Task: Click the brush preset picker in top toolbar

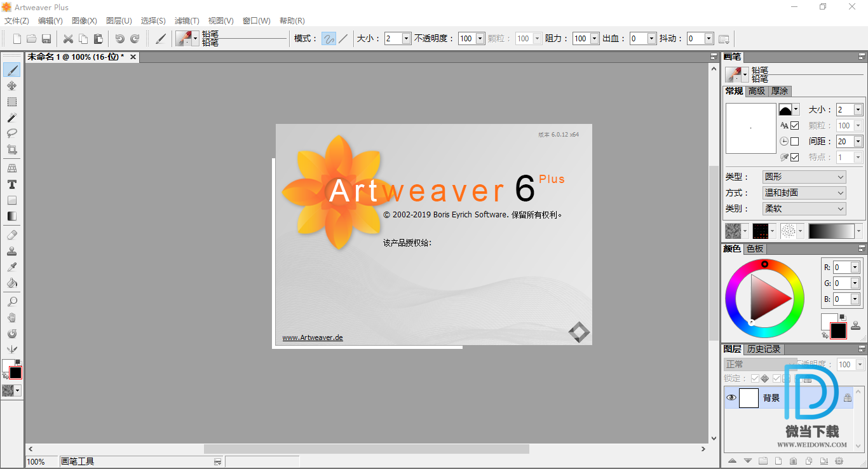Action: pyautogui.click(x=187, y=39)
